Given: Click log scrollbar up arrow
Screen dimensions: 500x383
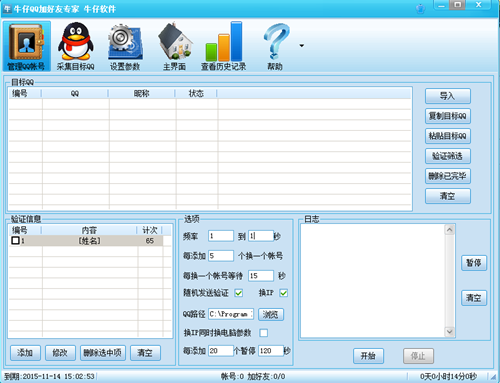Looking at the screenshot, I should coord(450,230).
